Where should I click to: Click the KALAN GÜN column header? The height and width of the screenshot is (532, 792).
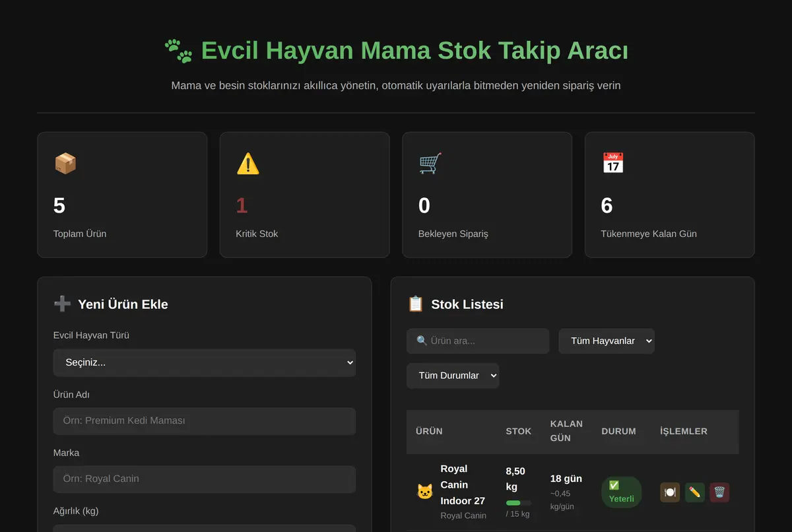click(x=566, y=431)
